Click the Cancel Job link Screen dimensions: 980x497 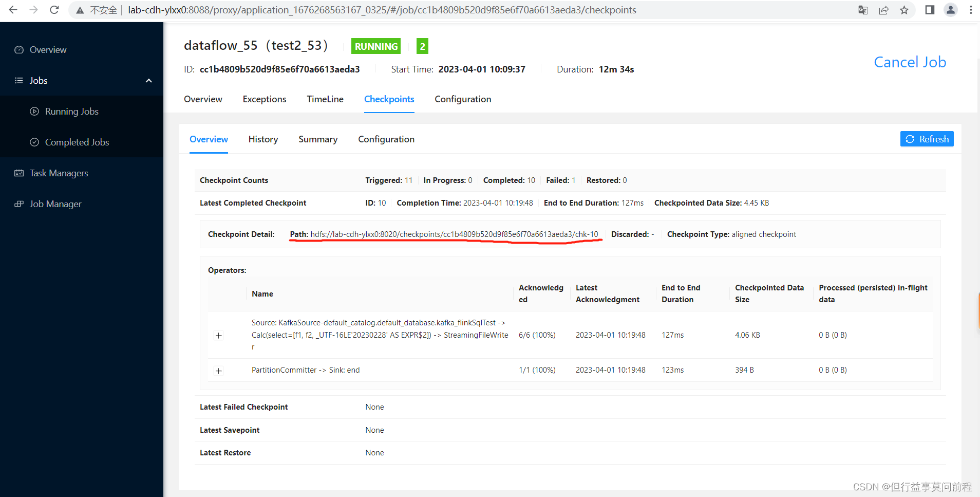click(x=910, y=62)
